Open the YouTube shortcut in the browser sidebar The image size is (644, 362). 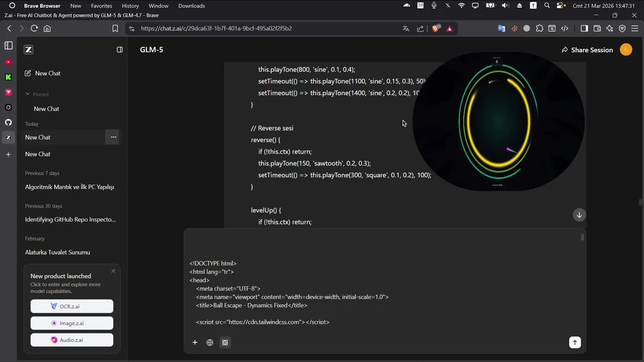point(8,62)
